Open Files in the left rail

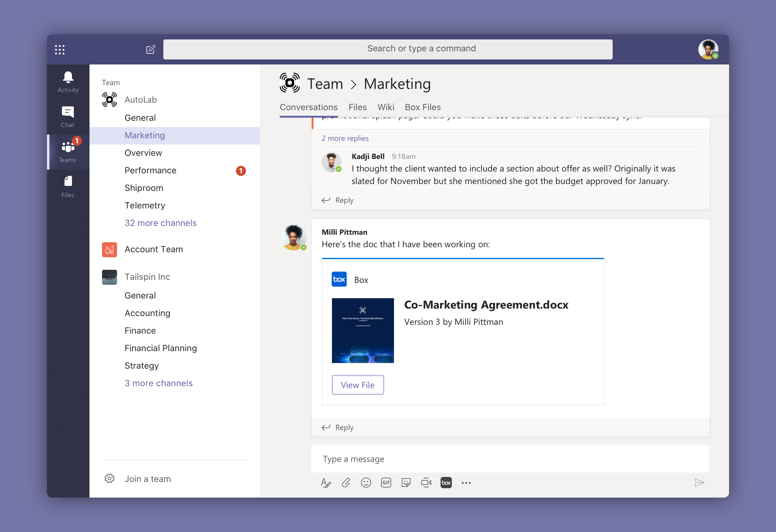pyautogui.click(x=68, y=187)
